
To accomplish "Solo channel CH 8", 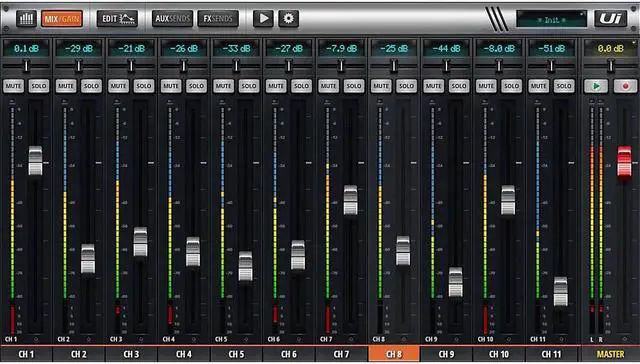I will (x=407, y=86).
